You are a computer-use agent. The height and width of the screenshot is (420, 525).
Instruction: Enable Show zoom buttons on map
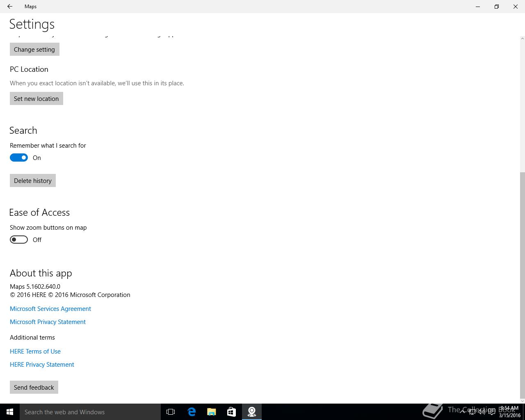[19, 240]
